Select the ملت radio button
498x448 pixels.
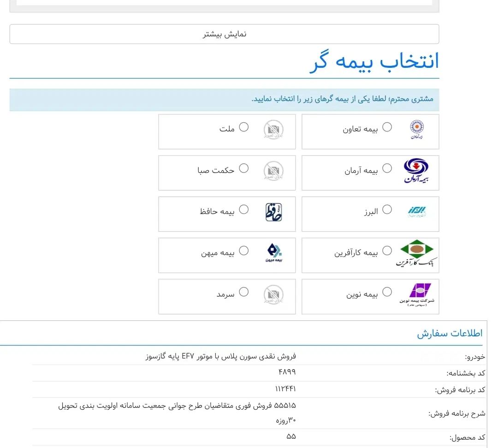pyautogui.click(x=243, y=127)
